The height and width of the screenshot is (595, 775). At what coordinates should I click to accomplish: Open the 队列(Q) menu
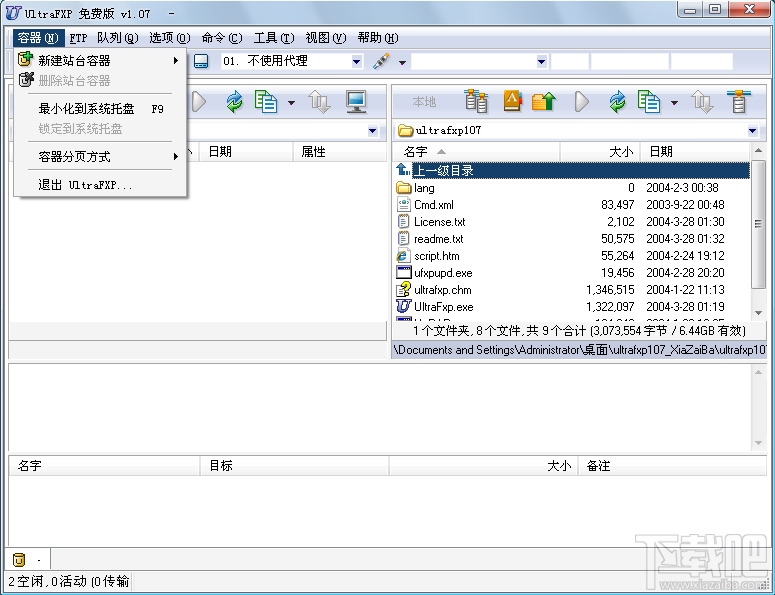(x=118, y=38)
